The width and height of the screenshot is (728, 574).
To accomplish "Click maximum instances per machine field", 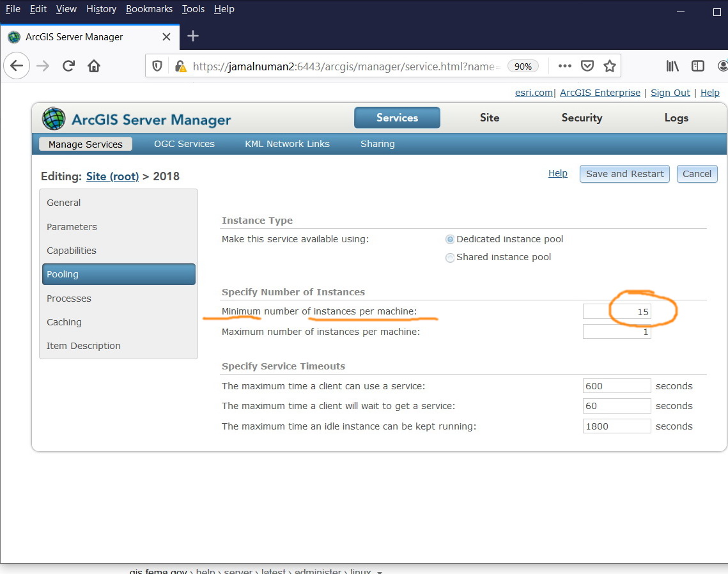I will 617,332.
